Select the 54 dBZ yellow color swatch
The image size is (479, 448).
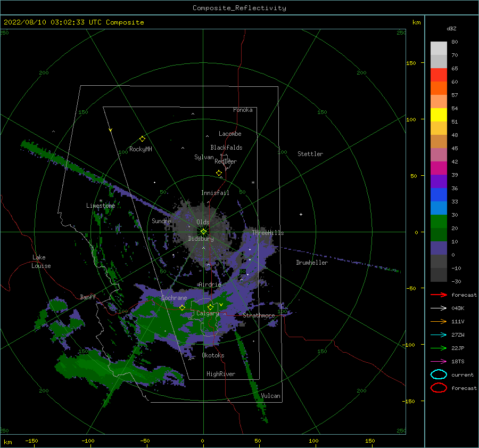(439, 115)
